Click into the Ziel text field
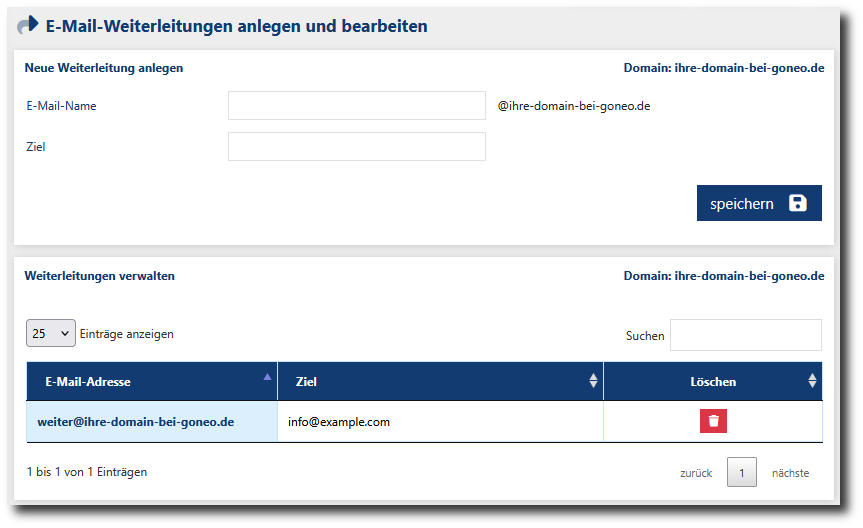 (356, 147)
